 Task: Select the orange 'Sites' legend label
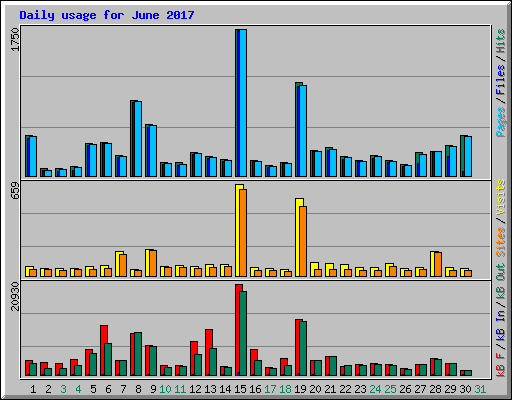[x=500, y=242]
